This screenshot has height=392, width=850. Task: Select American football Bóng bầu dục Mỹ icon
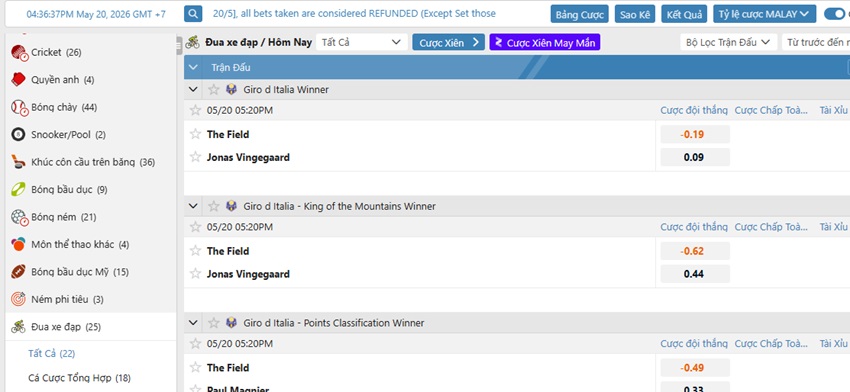point(18,272)
